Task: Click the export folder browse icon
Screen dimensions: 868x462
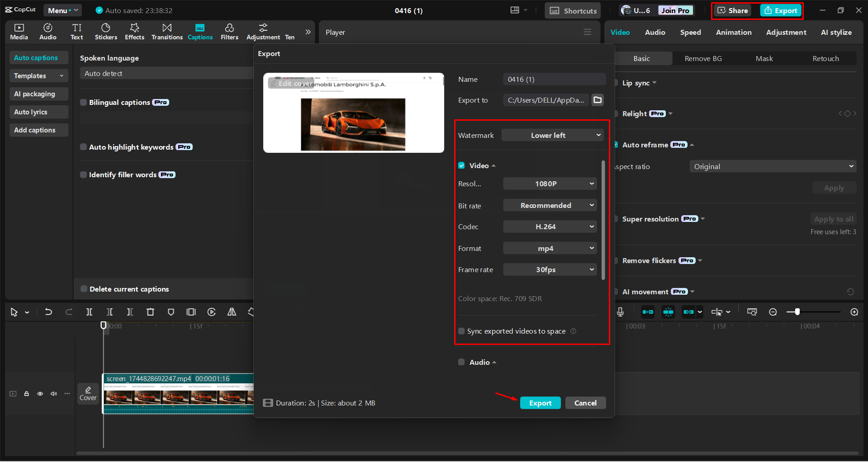Action: point(598,100)
